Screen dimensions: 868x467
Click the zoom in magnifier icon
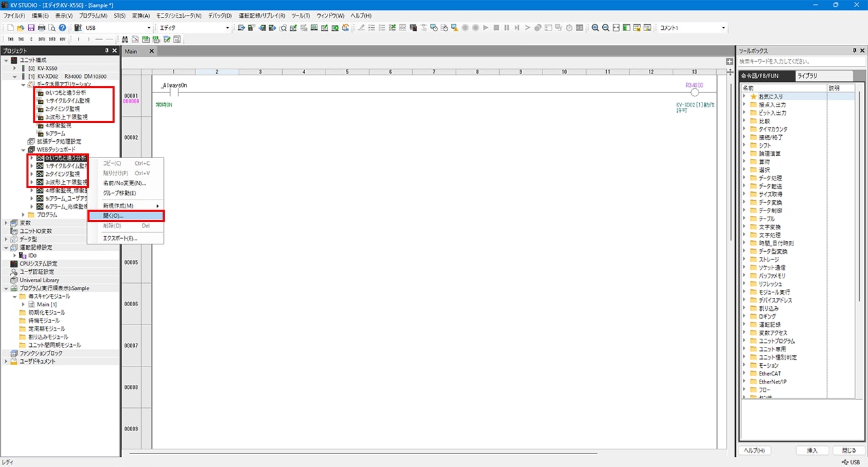(595, 28)
